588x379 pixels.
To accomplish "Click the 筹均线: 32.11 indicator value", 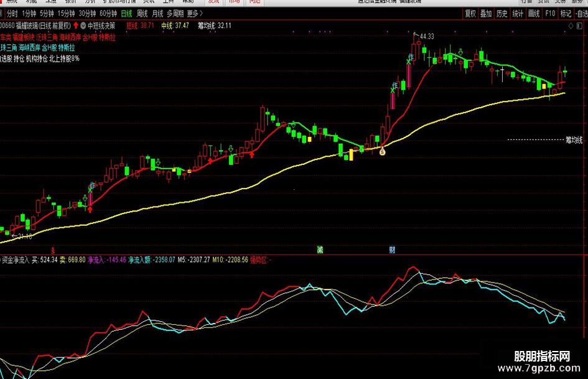I will point(215,26).
